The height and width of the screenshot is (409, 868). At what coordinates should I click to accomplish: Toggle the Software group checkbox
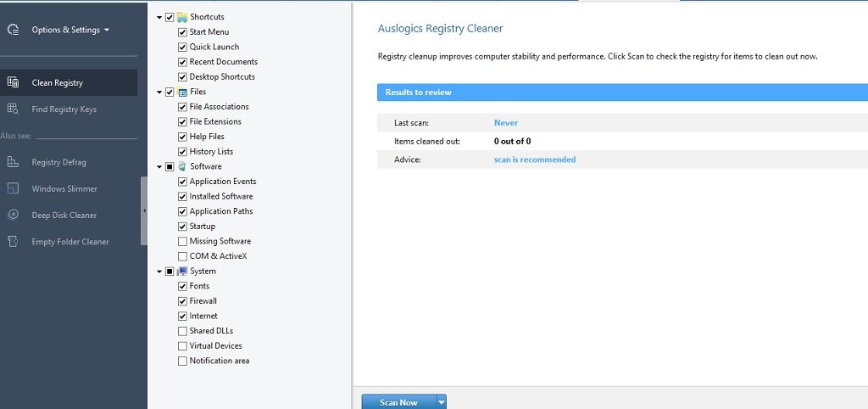170,167
